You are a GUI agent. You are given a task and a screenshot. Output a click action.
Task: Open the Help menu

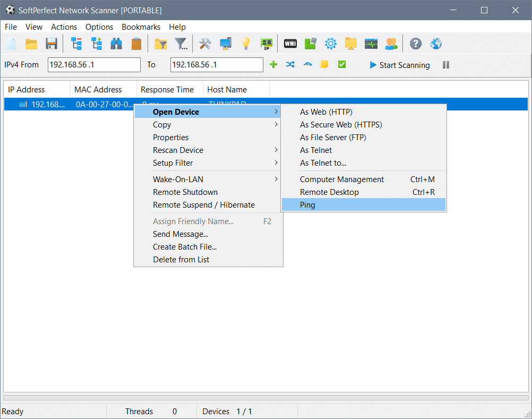point(177,27)
